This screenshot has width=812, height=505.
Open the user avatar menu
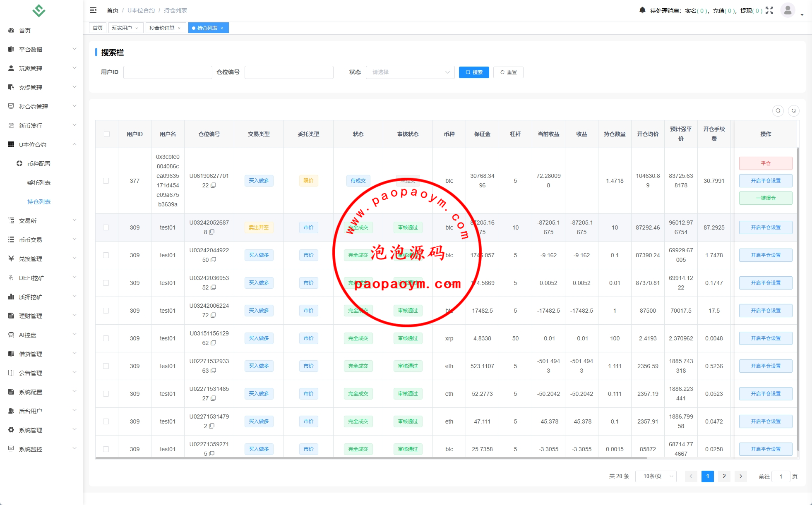788,10
